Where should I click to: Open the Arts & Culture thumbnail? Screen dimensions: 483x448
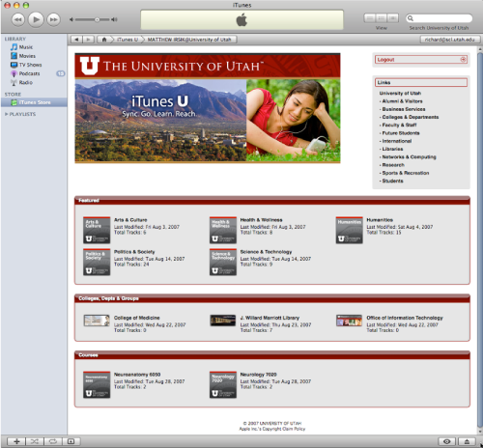tap(97, 230)
